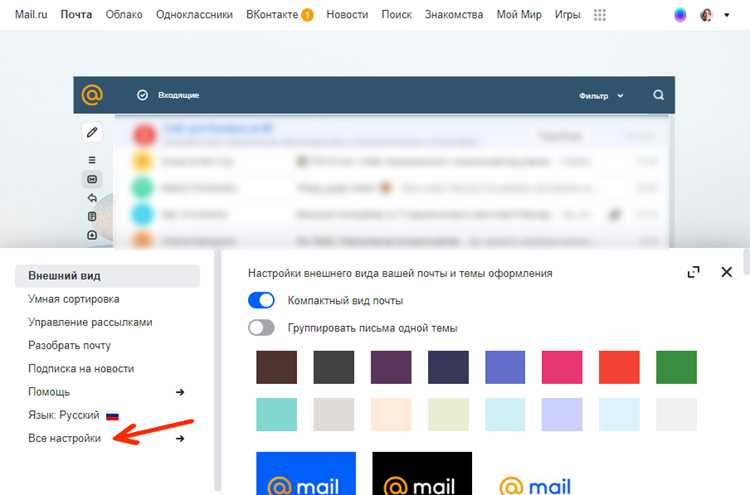
Task: Pick the green theme color
Action: [676, 367]
